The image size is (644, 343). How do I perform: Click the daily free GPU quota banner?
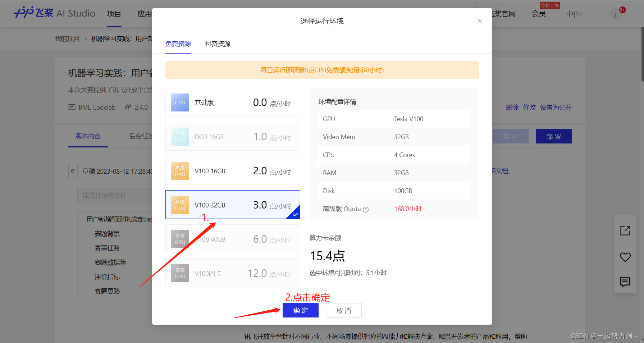[322, 70]
